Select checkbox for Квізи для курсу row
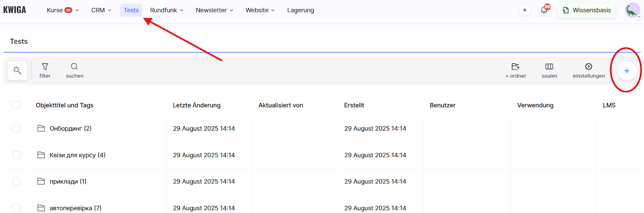 click(16, 155)
